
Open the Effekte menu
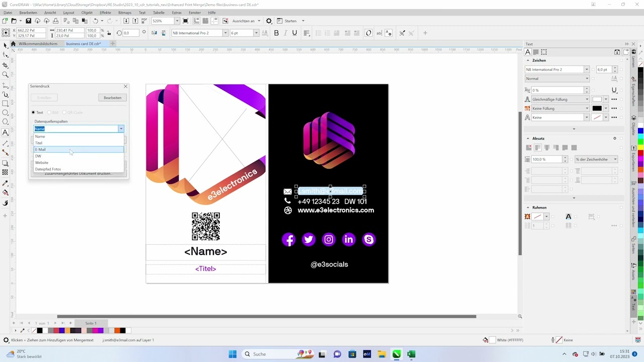click(x=105, y=13)
